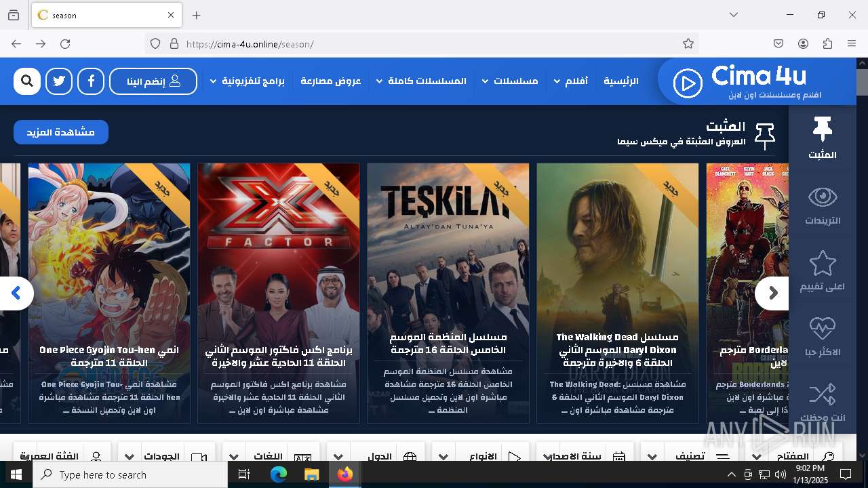Open the One Piece Gyojin Tou-hen card

109,293
